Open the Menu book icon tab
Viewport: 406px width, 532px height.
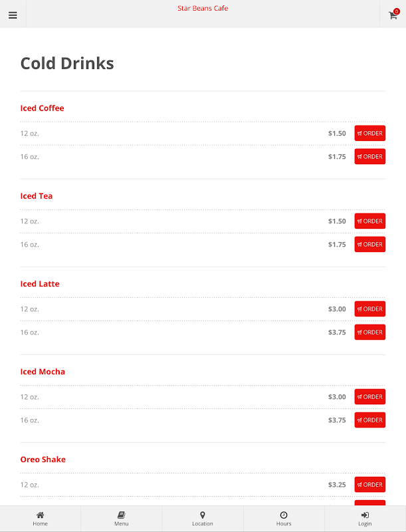(122, 515)
